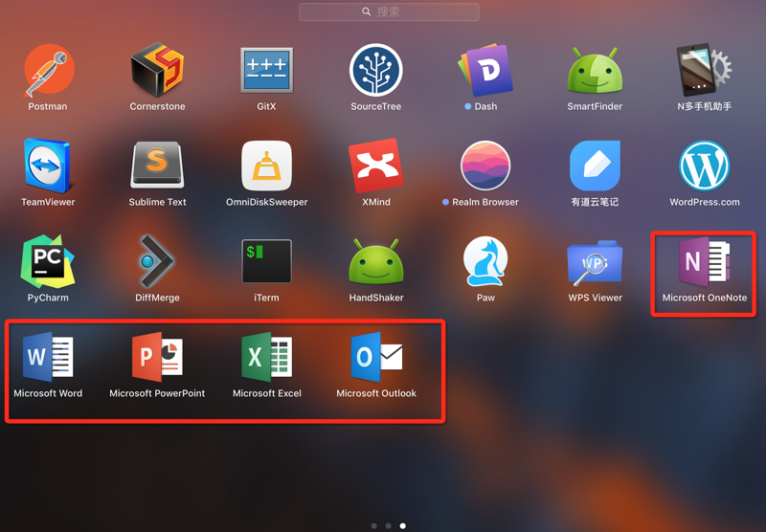
Task: Launch HandShaker app
Action: click(376, 261)
